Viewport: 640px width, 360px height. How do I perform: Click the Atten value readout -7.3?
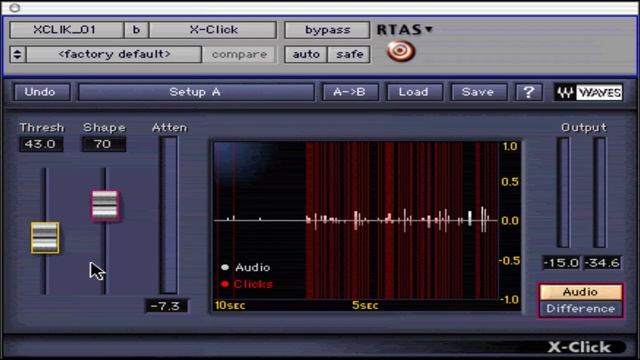click(x=166, y=306)
